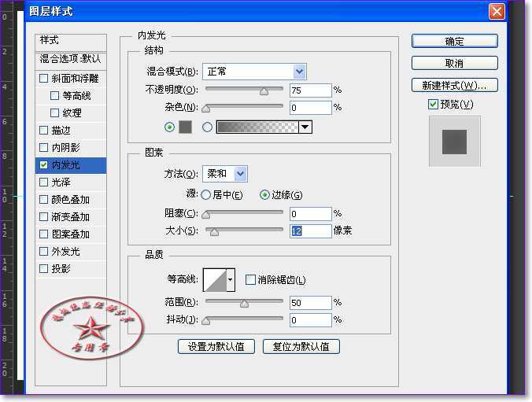Open the 混合模式 dropdown
The height and width of the screenshot is (402, 532).
pyautogui.click(x=254, y=72)
